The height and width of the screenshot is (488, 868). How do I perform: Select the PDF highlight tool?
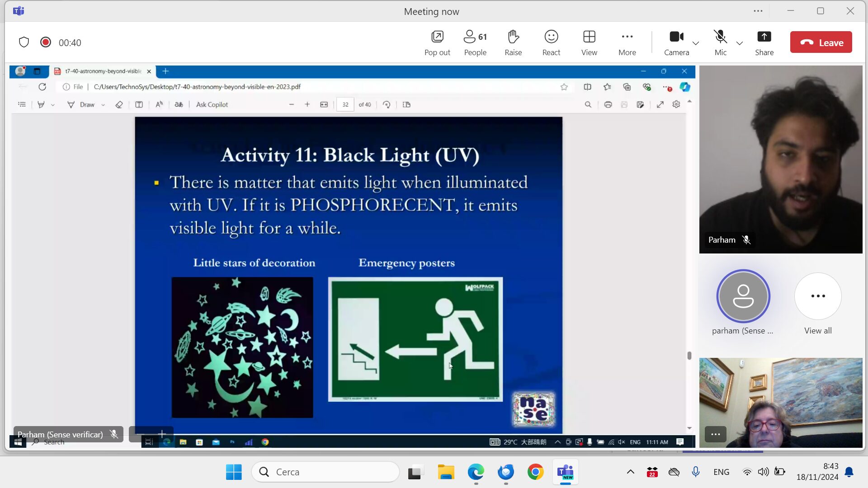pyautogui.click(x=41, y=104)
